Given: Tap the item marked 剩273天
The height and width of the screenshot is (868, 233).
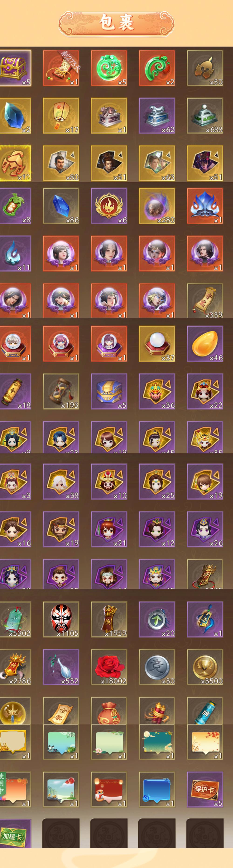Looking at the screenshot, I should [x=61, y=68].
